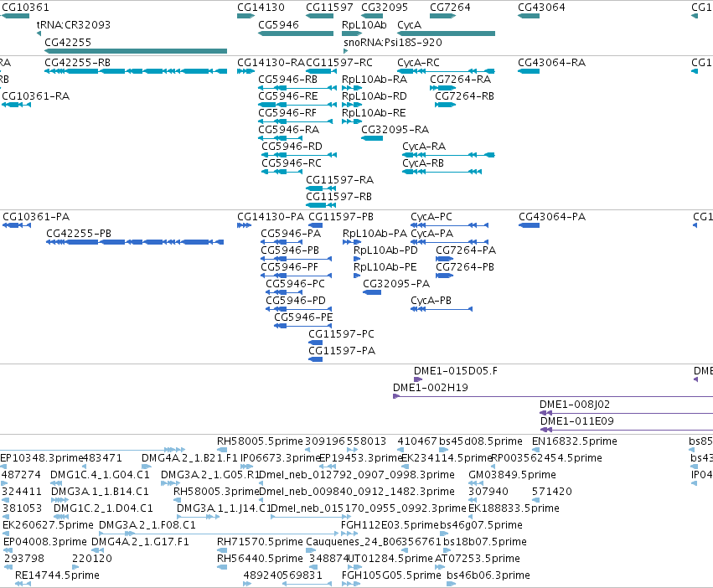Click the CycA-PB protein label

point(431,301)
